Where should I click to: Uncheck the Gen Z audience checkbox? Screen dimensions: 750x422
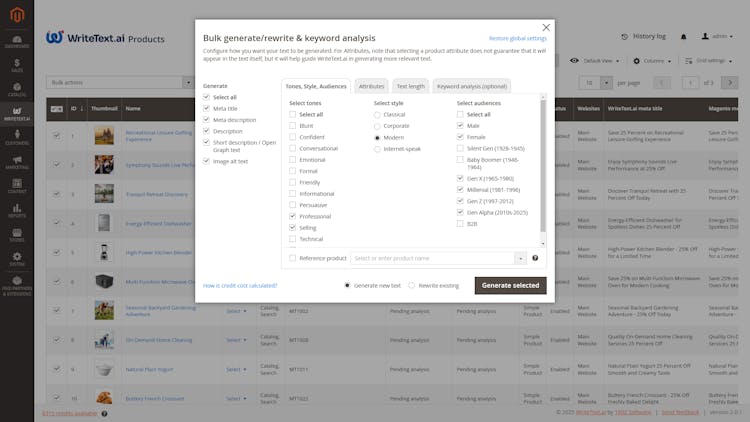coord(460,201)
